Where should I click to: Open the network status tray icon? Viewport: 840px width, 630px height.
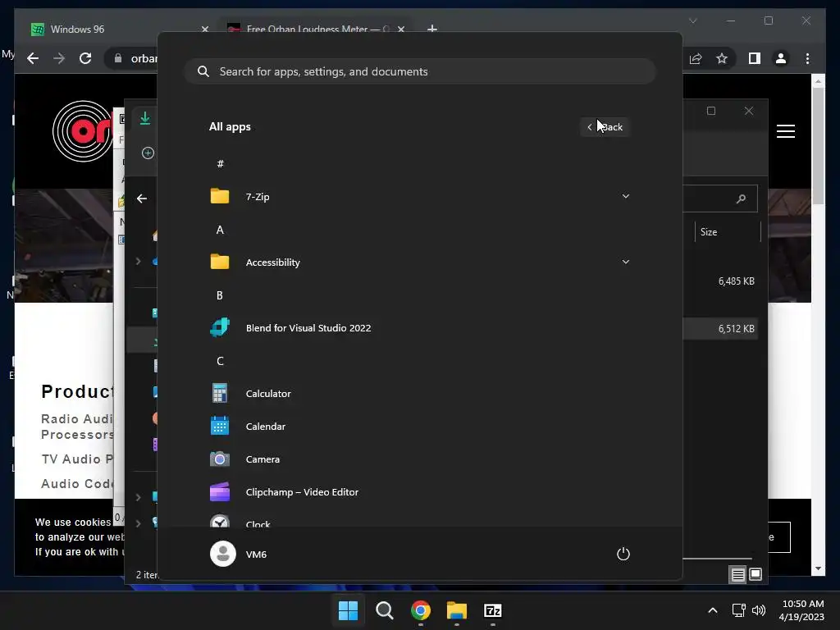tap(739, 610)
